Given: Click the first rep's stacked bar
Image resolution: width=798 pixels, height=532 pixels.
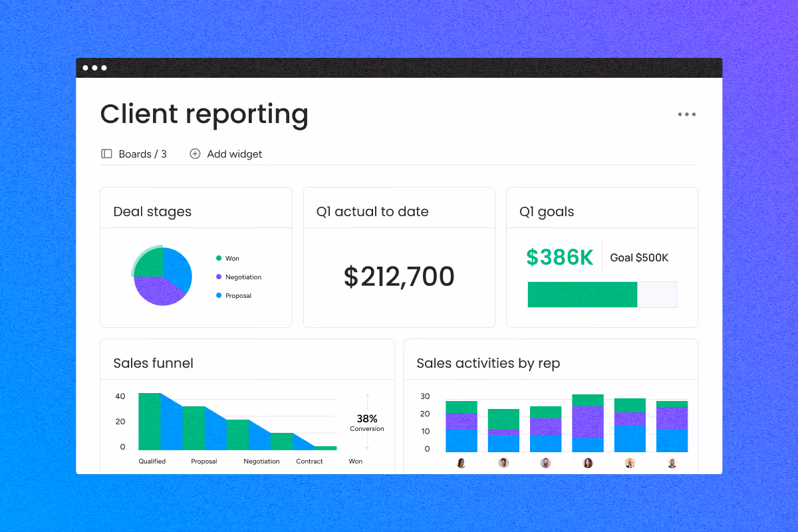Looking at the screenshot, I should coord(462,426).
